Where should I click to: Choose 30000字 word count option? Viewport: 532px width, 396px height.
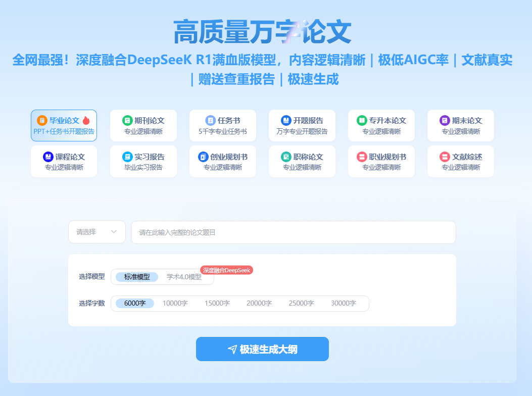tap(344, 303)
